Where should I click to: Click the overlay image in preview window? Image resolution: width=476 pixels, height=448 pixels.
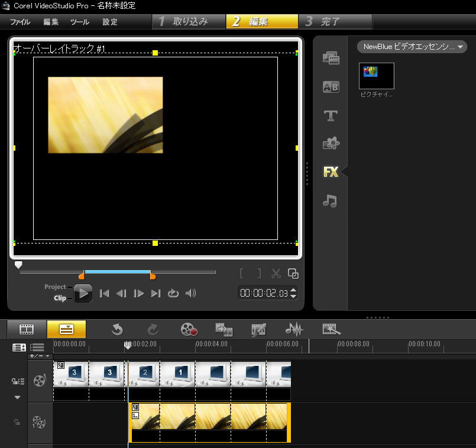point(105,115)
